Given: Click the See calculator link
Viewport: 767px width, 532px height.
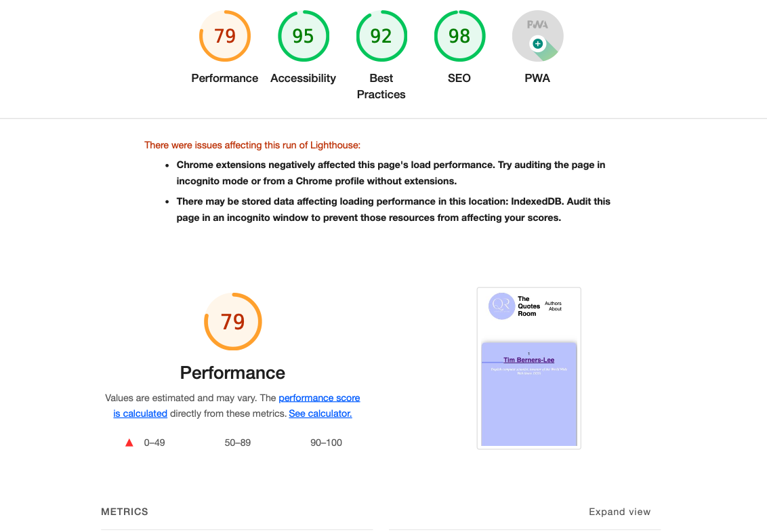Looking at the screenshot, I should pos(320,413).
